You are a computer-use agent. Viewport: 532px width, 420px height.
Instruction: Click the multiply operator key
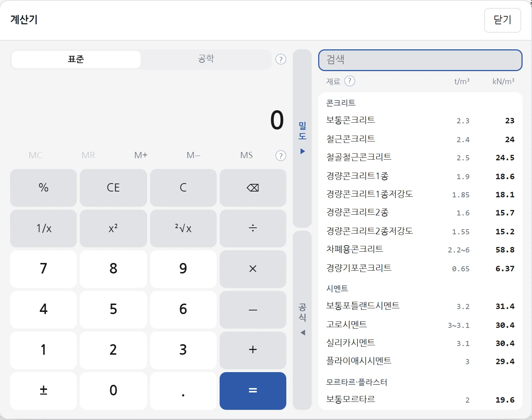pos(253,269)
